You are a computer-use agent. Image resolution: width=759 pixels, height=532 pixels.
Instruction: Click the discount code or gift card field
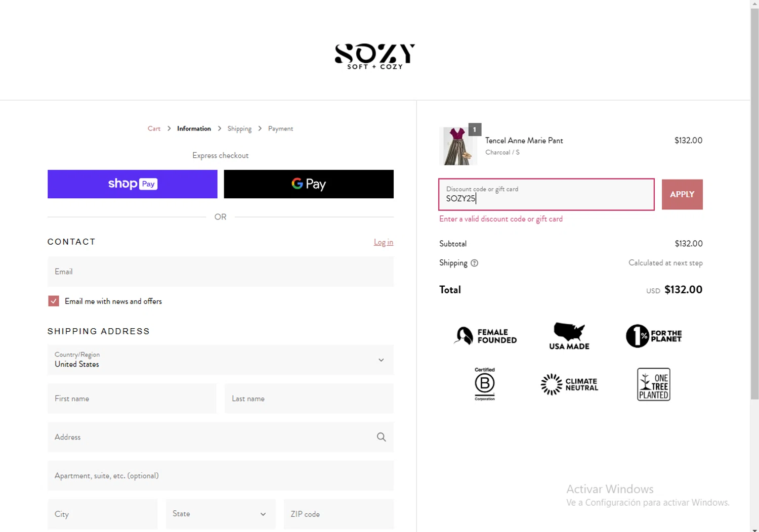click(x=546, y=194)
